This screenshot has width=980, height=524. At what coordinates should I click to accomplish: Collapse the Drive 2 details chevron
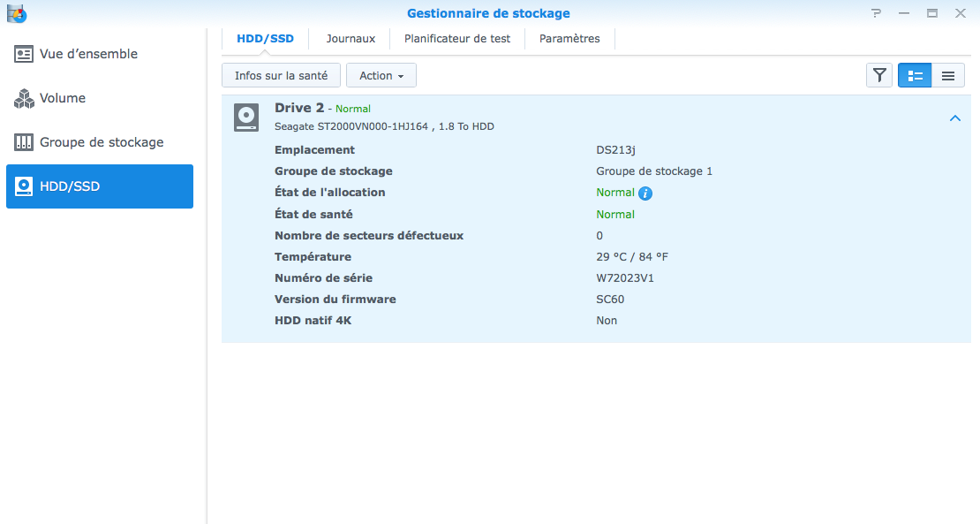click(955, 118)
